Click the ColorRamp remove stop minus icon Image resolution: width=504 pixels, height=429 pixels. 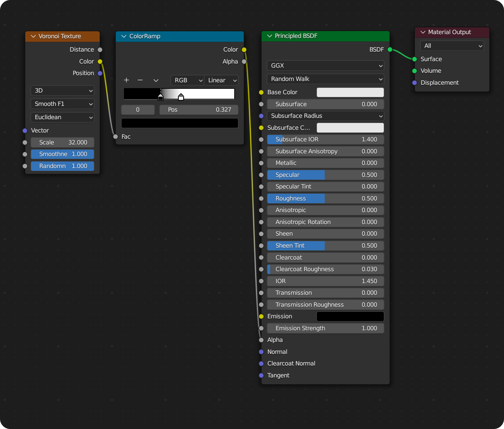140,80
